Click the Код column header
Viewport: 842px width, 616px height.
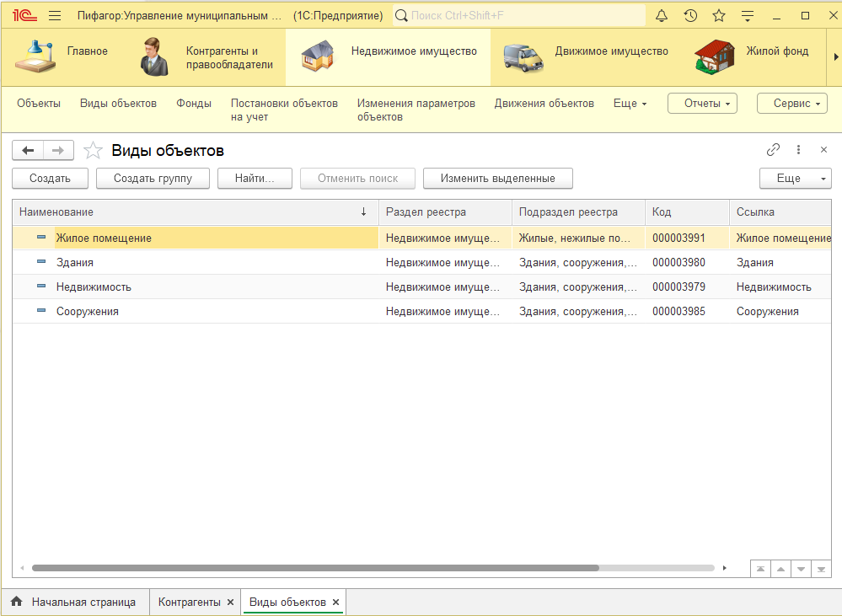click(688, 212)
